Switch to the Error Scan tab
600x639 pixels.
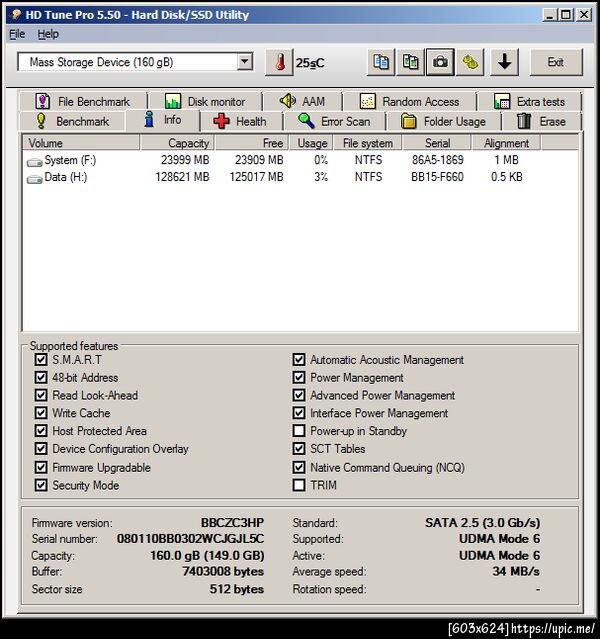click(334, 121)
